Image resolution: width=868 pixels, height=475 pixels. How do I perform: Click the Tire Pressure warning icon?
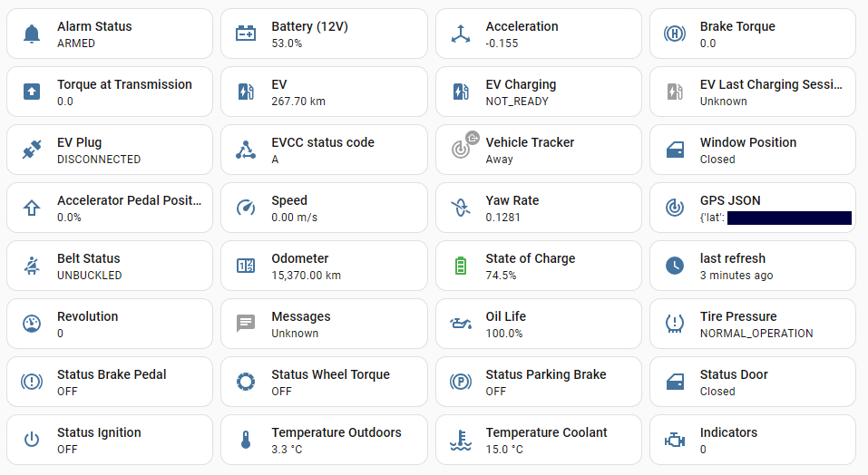[x=675, y=325]
